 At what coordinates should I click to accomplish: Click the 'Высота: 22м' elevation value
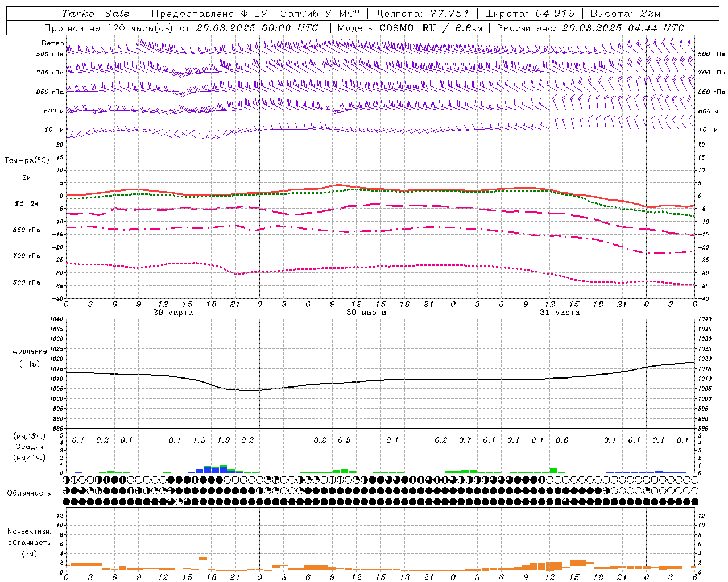[x=626, y=14]
